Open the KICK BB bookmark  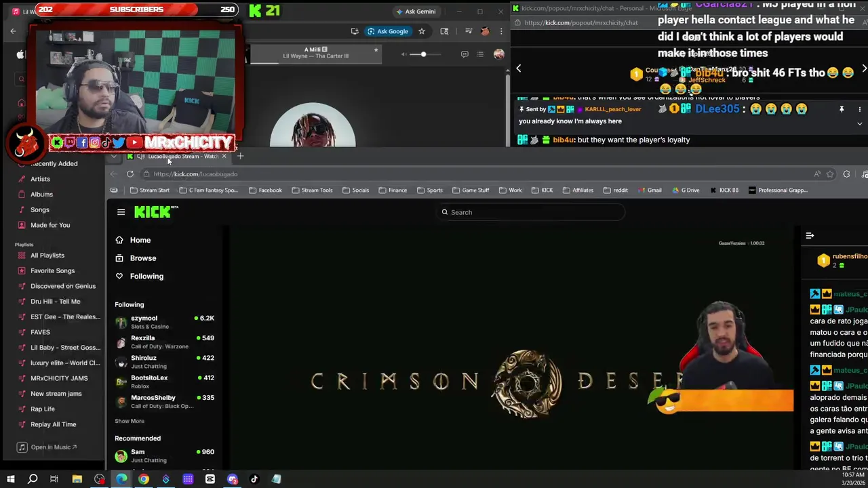point(724,190)
